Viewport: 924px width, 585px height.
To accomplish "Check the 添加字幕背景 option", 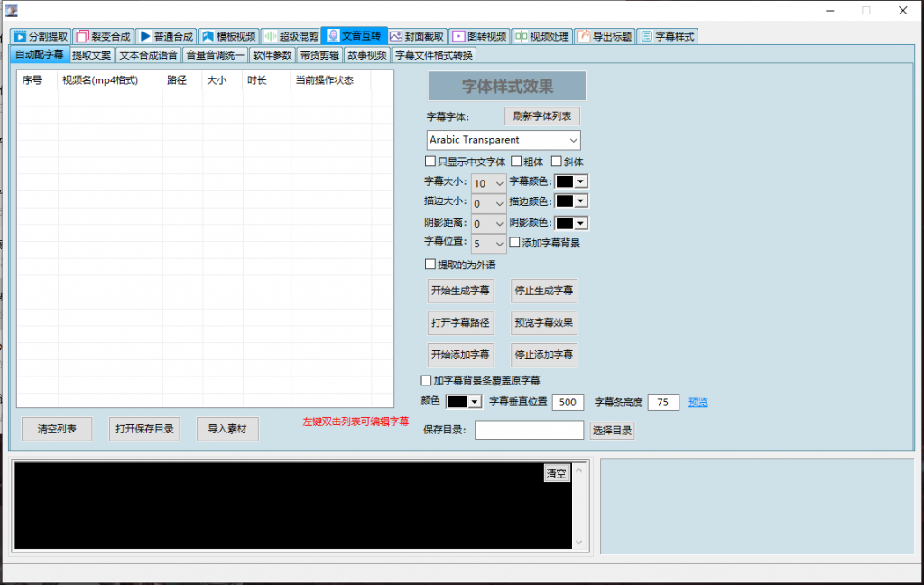I will pyautogui.click(x=514, y=243).
